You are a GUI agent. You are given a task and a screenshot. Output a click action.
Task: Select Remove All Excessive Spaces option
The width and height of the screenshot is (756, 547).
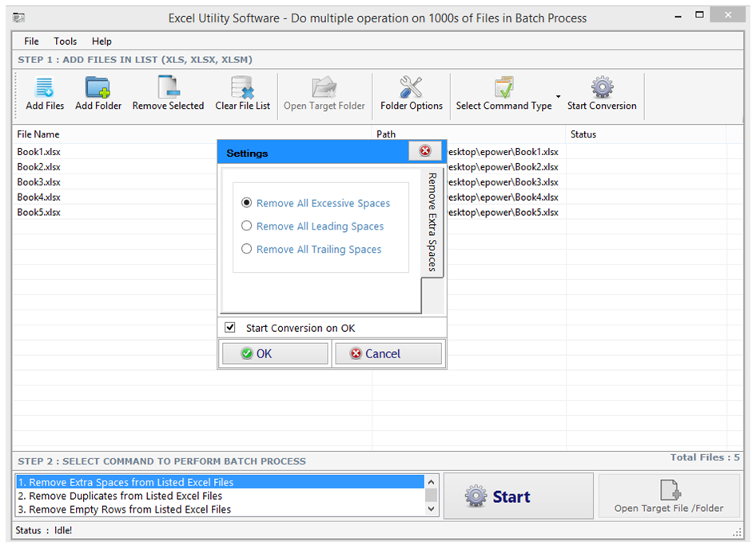coord(316,203)
